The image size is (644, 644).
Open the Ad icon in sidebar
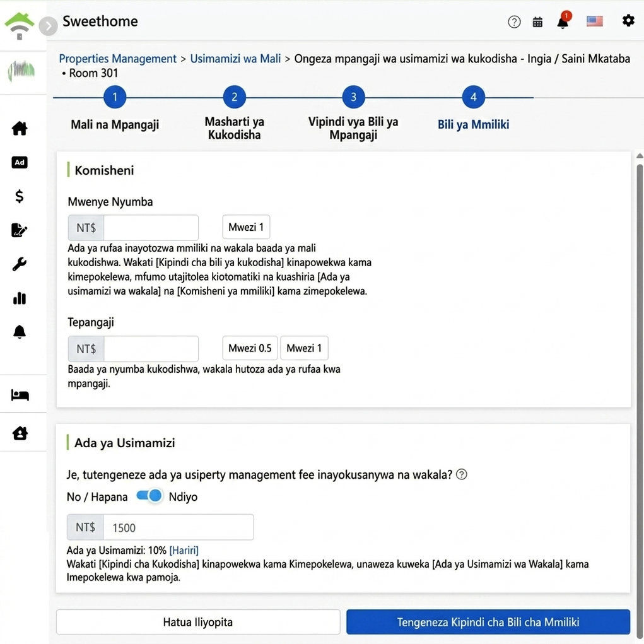click(20, 162)
